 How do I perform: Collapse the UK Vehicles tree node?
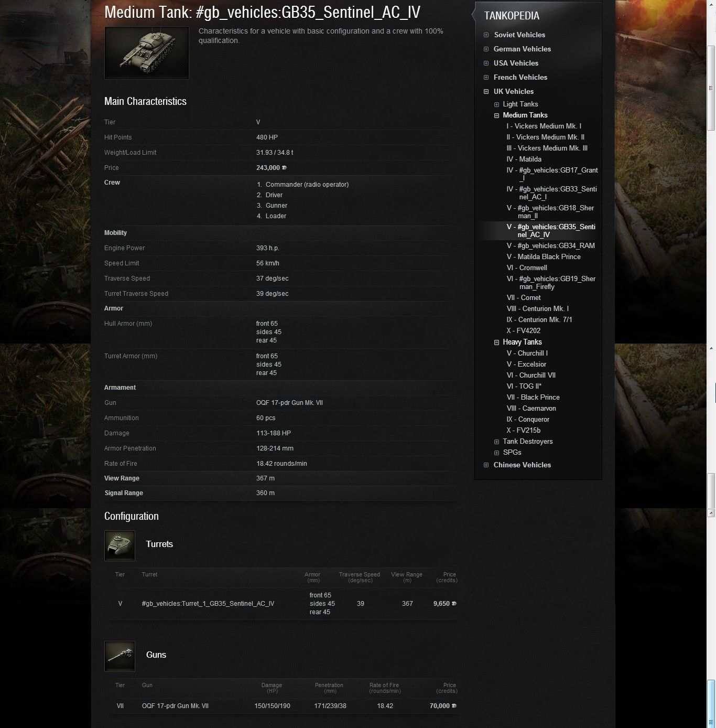[486, 92]
